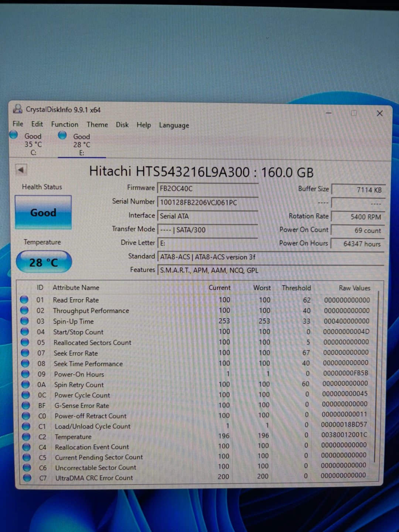Click the status orb for Power Cycle Count
Screen dimensions: 399x532
[25, 395]
